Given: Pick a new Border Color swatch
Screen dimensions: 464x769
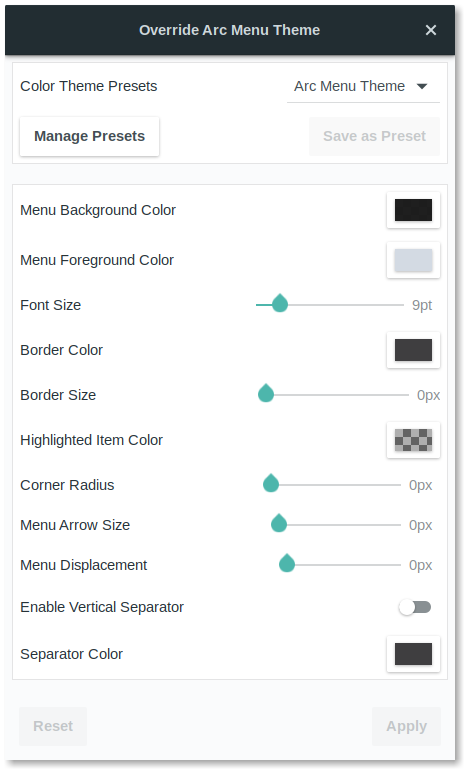Looking at the screenshot, I should (x=413, y=350).
